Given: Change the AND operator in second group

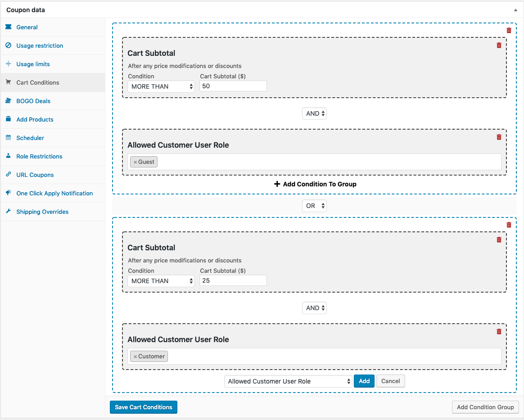Looking at the screenshot, I should [x=315, y=308].
